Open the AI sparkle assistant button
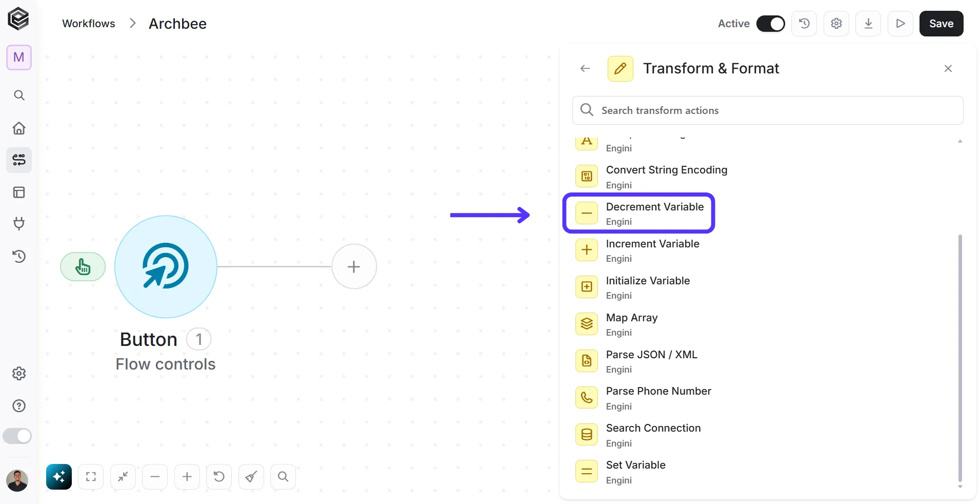Image resolution: width=980 pixels, height=504 pixels. [59, 477]
